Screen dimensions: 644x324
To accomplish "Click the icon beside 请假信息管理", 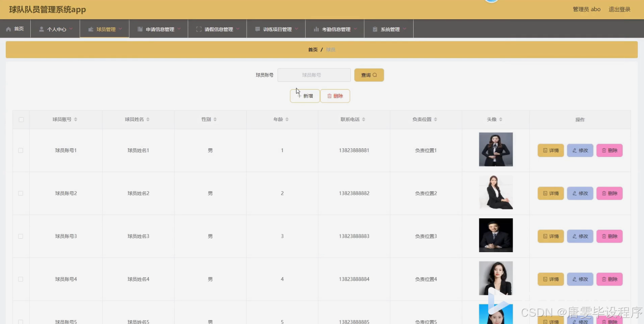I will [x=199, y=29].
